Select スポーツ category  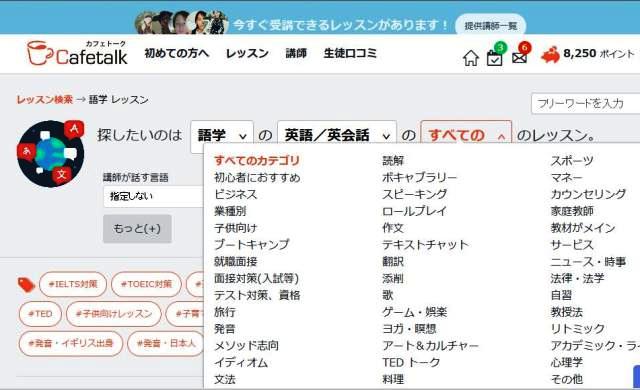pyautogui.click(x=572, y=161)
